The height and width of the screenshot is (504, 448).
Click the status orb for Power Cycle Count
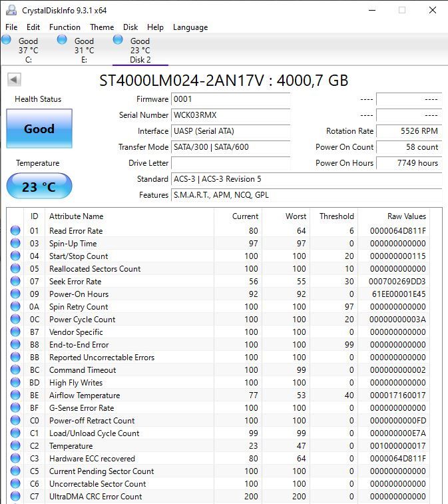pyautogui.click(x=15, y=319)
